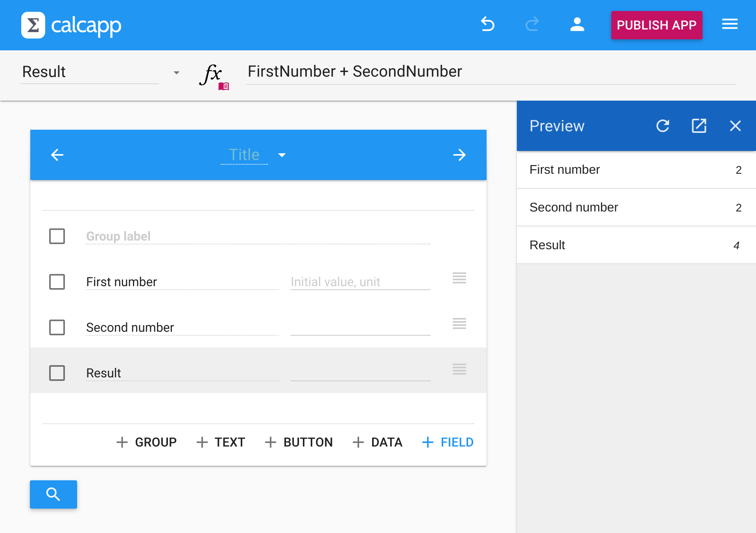Expand the Result property dropdown
Viewport: 756px width, 533px height.
tap(177, 73)
